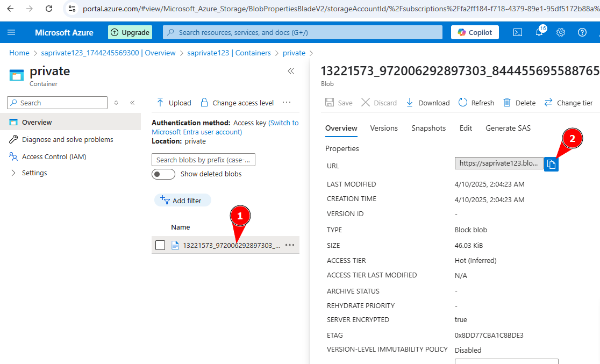Viewport: 600px width, 364px height.
Task: Click Discard in blob toolbar
Action: [379, 103]
